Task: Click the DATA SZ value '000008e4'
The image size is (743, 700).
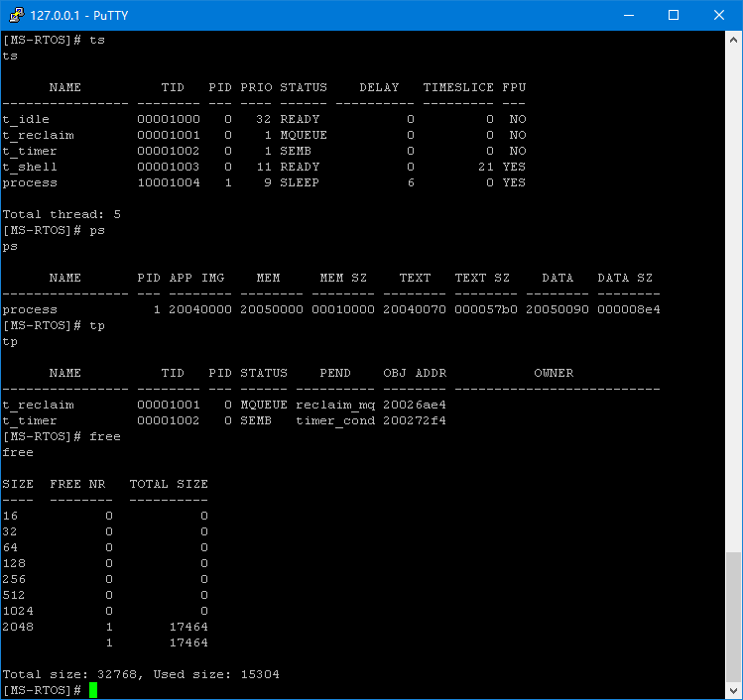Action: click(629, 309)
